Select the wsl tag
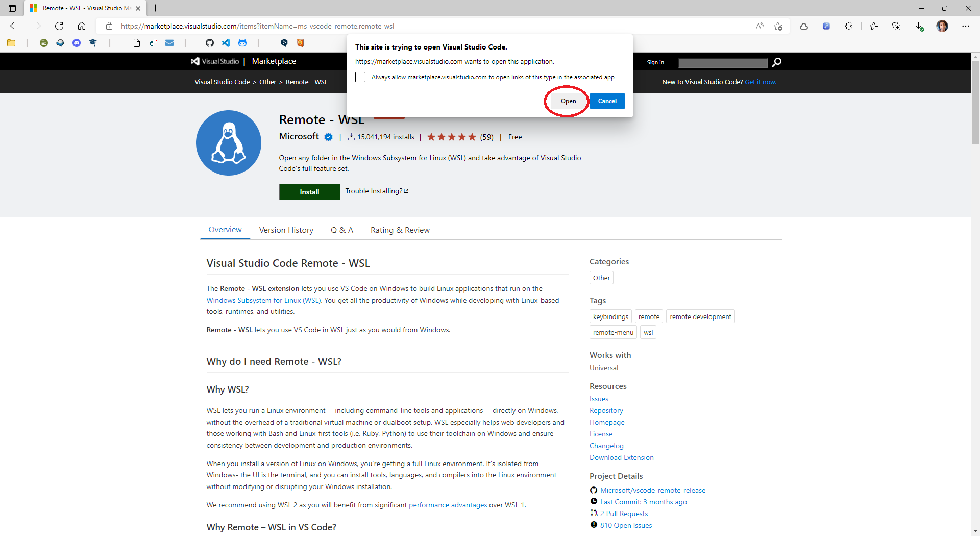The width and height of the screenshot is (980, 536). [648, 332]
